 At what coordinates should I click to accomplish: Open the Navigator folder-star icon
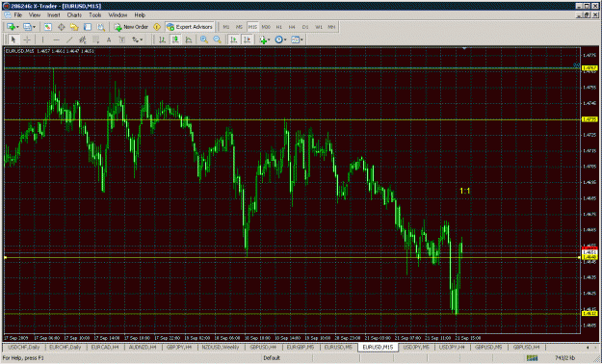point(74,27)
